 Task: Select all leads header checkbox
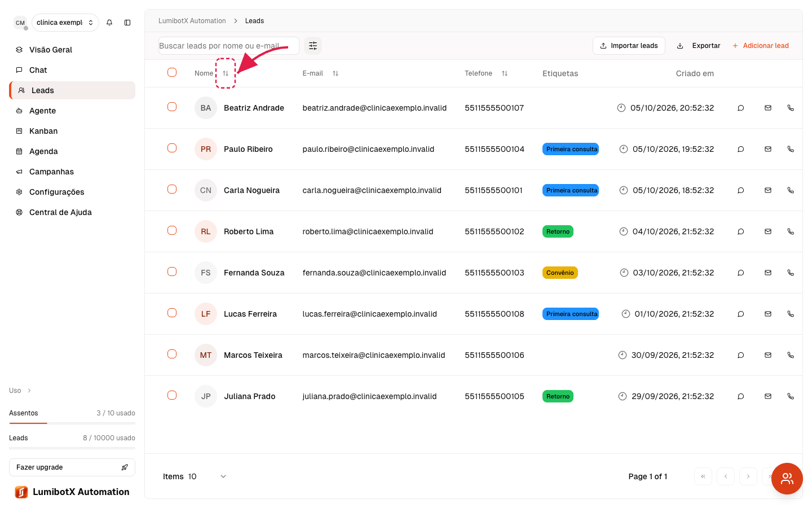172,72
